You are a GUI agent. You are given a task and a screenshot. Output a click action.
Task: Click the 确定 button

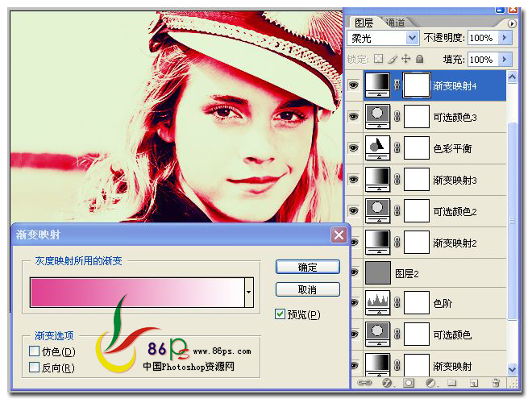pos(308,267)
